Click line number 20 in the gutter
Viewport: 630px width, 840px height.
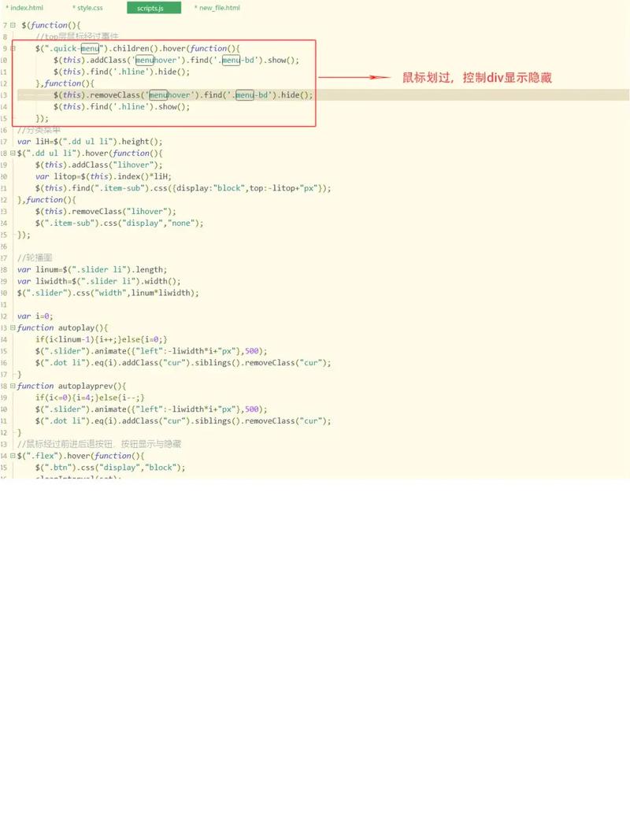pyautogui.click(x=6, y=176)
